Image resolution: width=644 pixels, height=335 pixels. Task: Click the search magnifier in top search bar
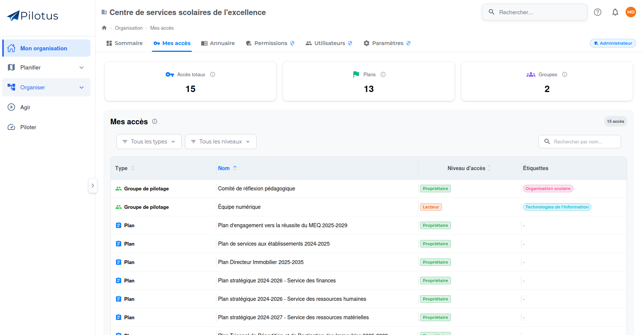(x=491, y=12)
